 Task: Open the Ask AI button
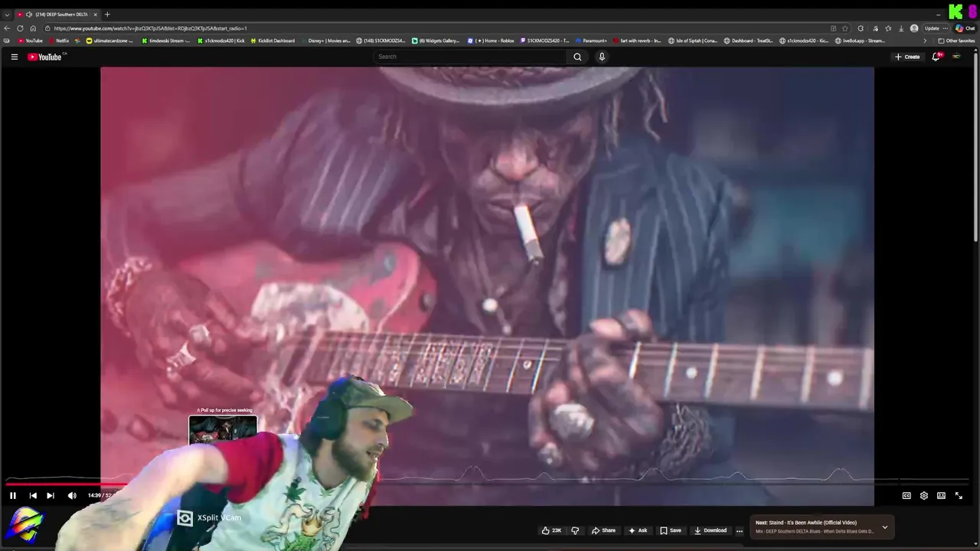point(638,530)
